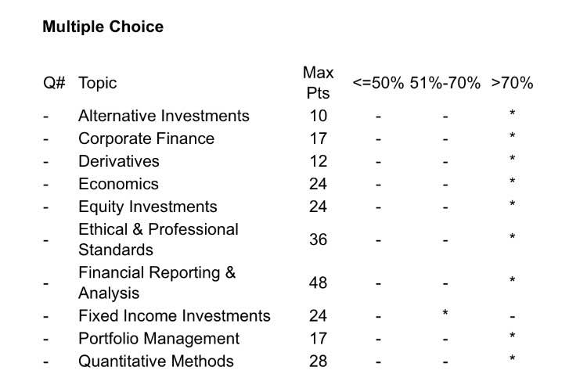Select the Equity Investments topic
Screen dimensions: 587x392
pos(148,207)
